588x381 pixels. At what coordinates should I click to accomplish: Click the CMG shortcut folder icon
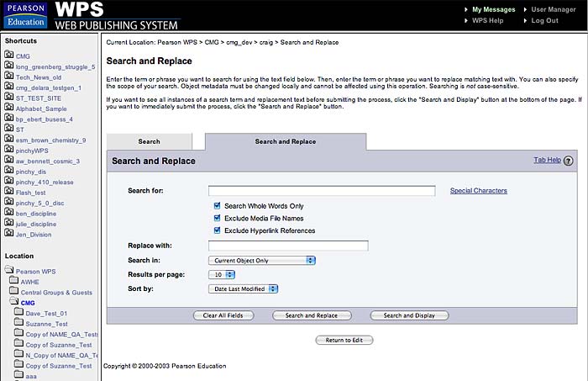coord(9,55)
